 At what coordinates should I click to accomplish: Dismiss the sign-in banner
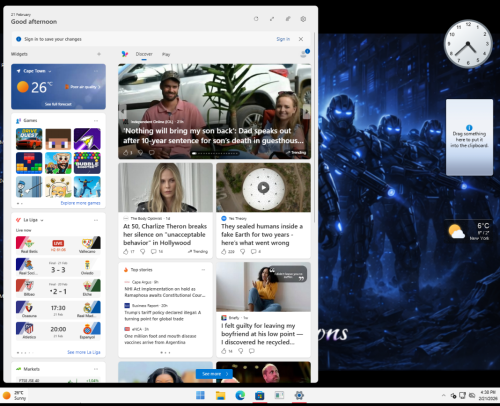(x=301, y=39)
